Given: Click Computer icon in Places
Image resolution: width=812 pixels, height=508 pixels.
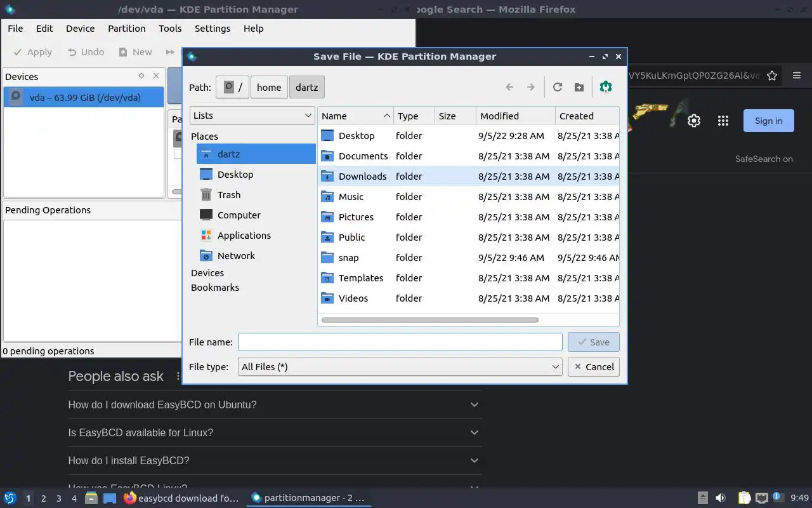Looking at the screenshot, I should click(x=206, y=215).
